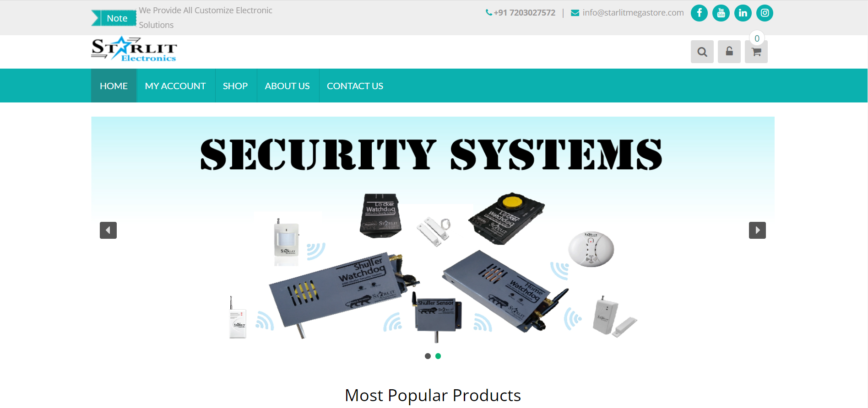Open the ABOUT US menu item
This screenshot has height=408, width=868.
(287, 86)
